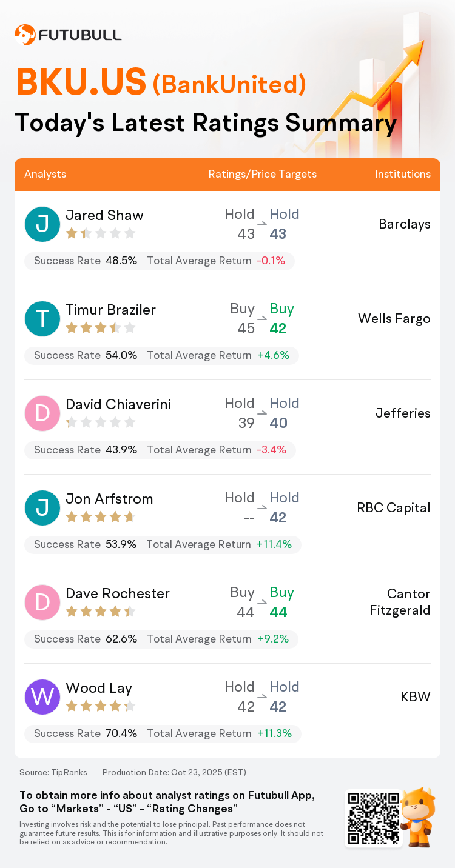Click the Futubull logo icon
Screen dimensions: 455x868
tap(25, 35)
